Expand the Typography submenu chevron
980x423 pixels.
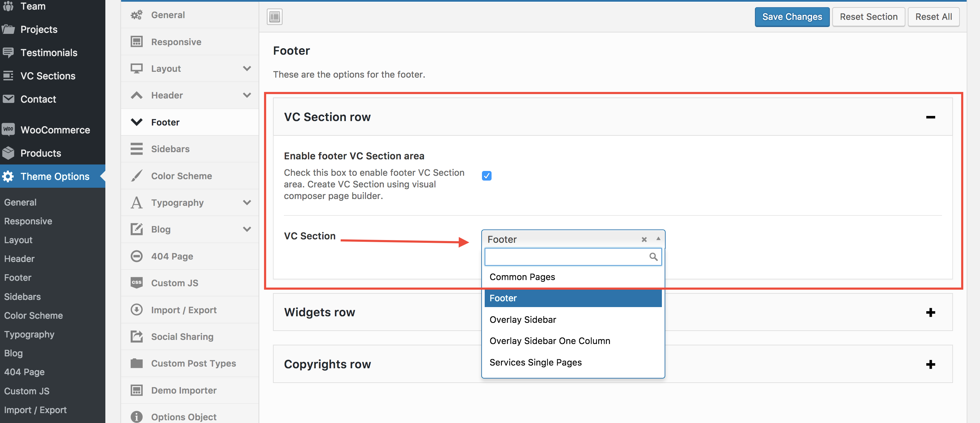(x=247, y=202)
